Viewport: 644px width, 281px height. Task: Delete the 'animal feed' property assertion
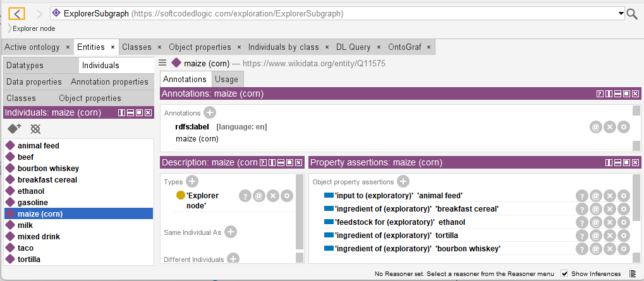tap(609, 196)
